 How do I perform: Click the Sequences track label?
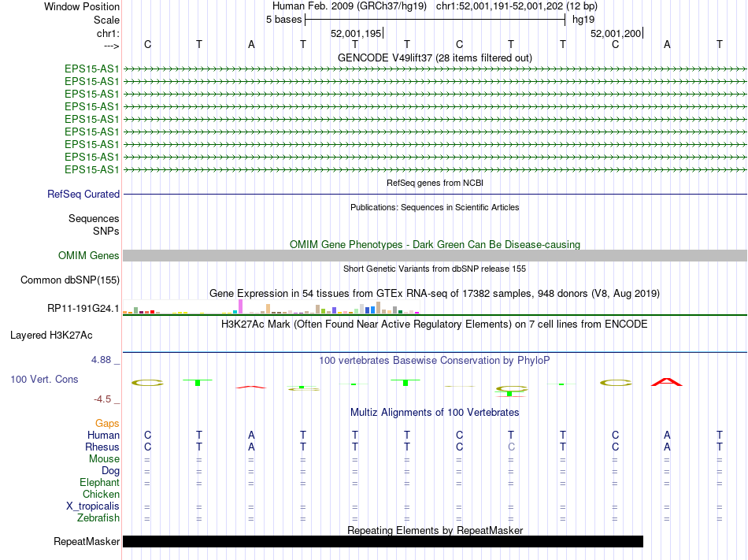click(94, 218)
